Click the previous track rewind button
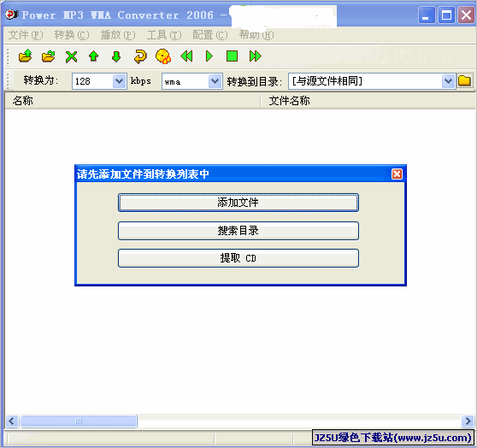The width and height of the screenshot is (477, 448). click(186, 56)
